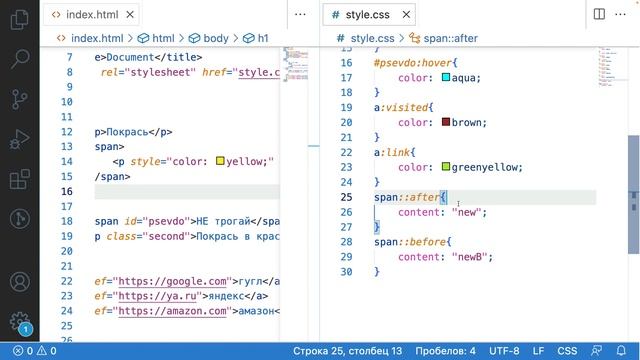The height and width of the screenshot is (360, 640).
Task: Open the Search view in activity bar
Action: point(19,58)
